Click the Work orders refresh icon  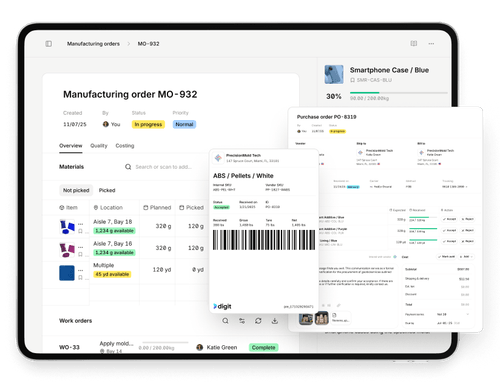click(x=258, y=321)
